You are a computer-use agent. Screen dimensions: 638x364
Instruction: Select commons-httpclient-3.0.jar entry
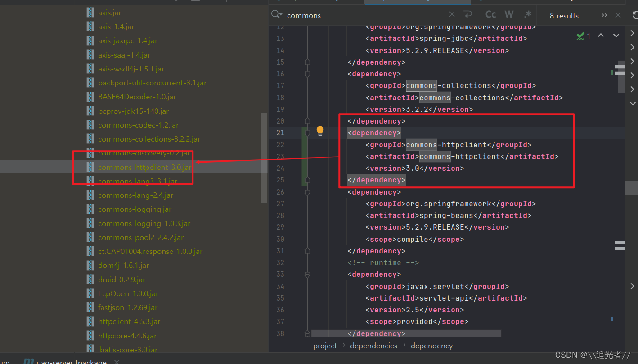[144, 167]
